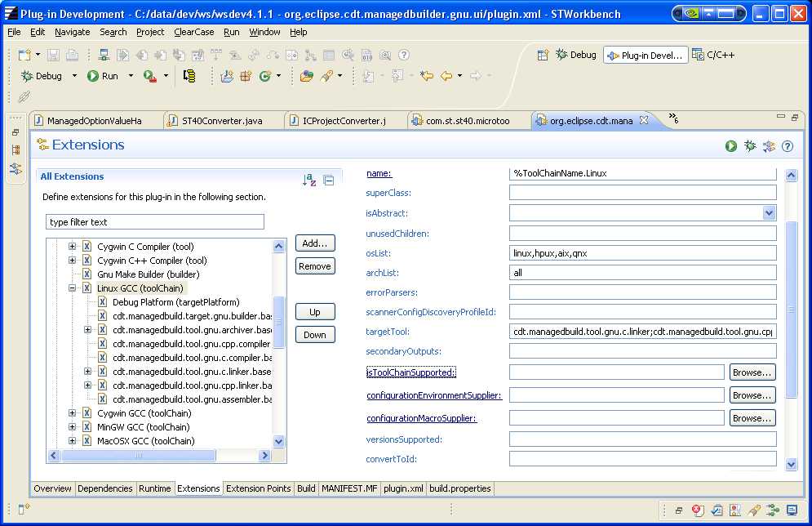Click the New wizard toolbar icon
The height and width of the screenshot is (526, 812).
click(24, 55)
